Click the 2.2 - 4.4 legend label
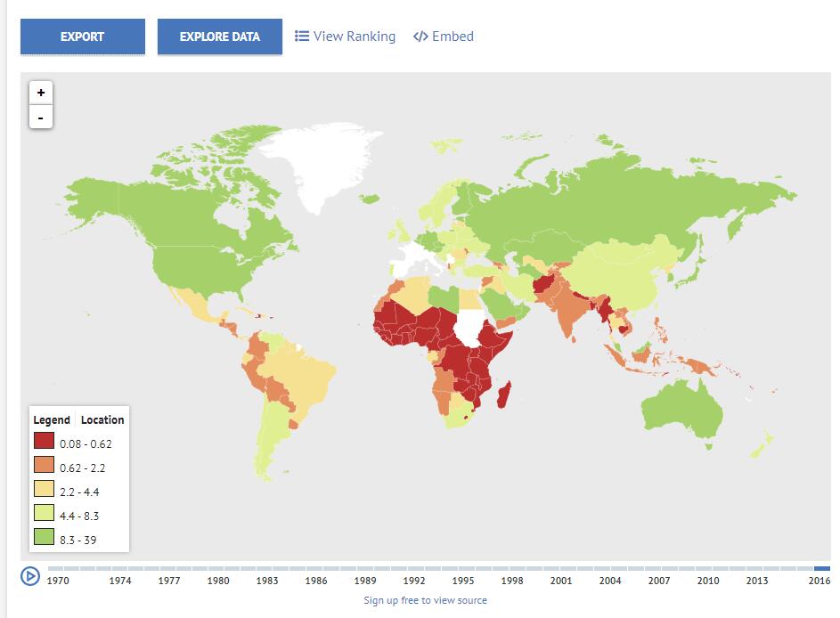Viewport: 840px width, 618px height. pos(79,492)
